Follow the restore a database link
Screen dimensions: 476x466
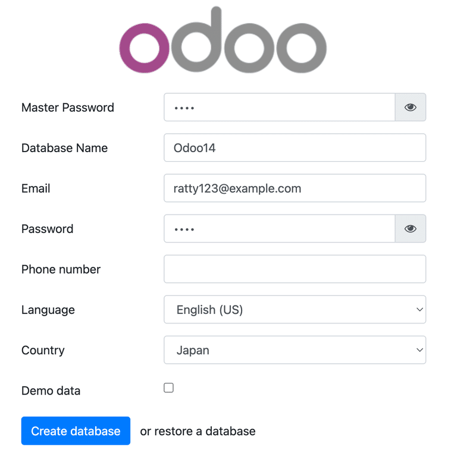[x=205, y=431]
